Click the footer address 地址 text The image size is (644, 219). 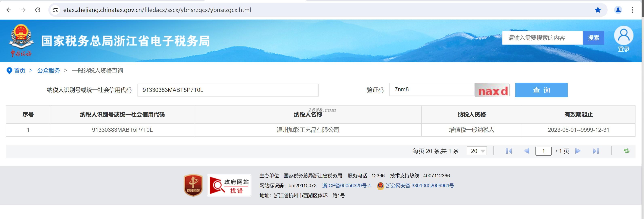point(302,196)
